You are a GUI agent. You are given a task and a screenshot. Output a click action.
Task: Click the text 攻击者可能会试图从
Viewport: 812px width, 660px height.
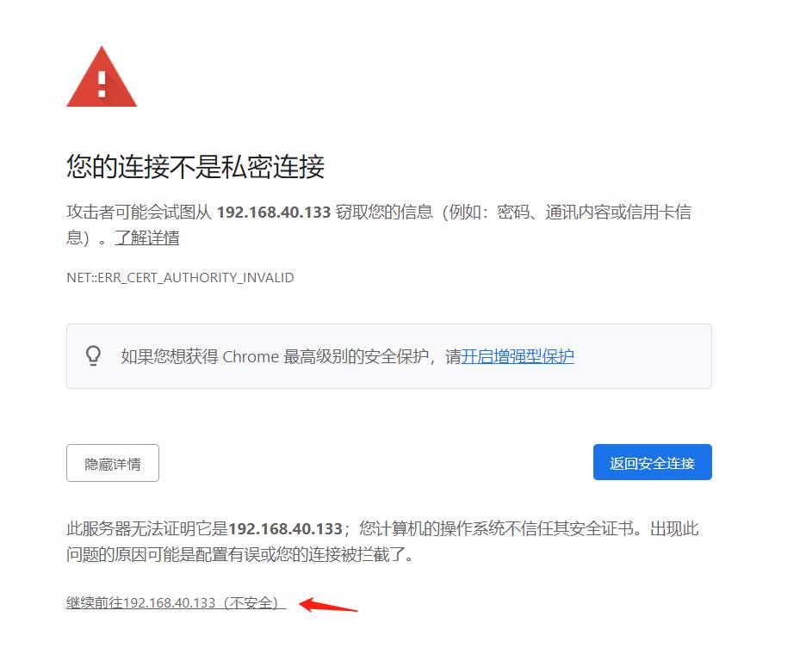click(x=139, y=213)
